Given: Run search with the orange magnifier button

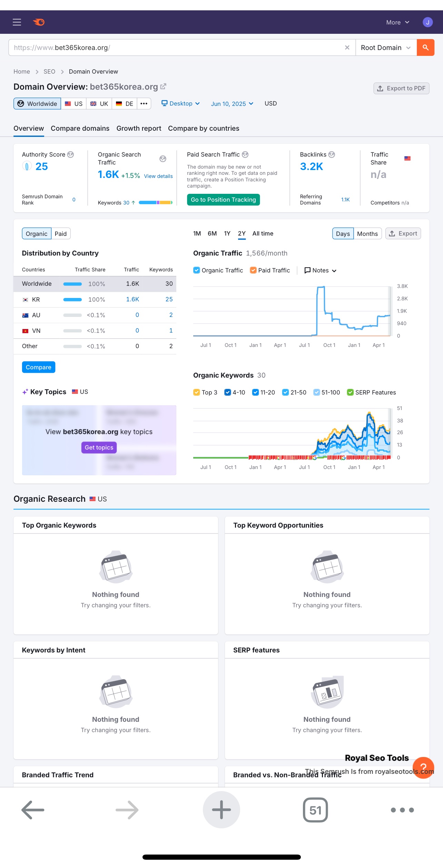Looking at the screenshot, I should click(425, 48).
